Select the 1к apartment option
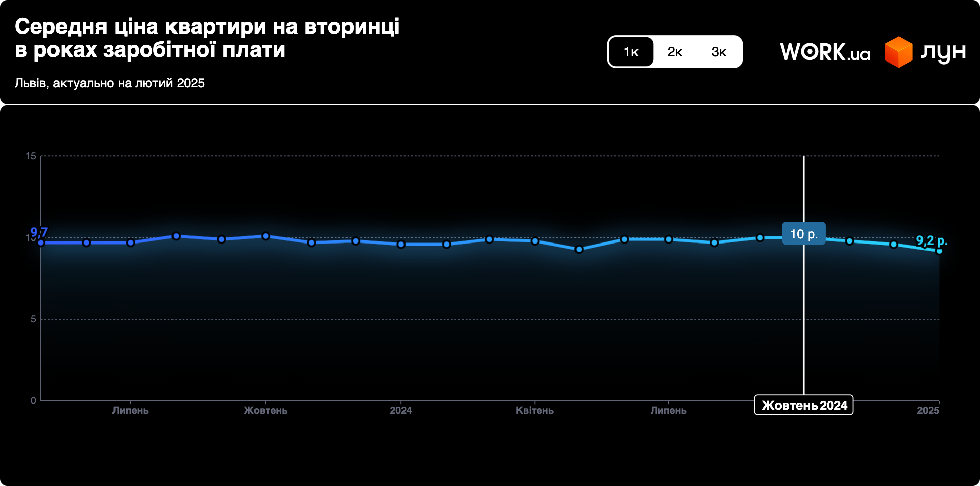 [x=631, y=52]
